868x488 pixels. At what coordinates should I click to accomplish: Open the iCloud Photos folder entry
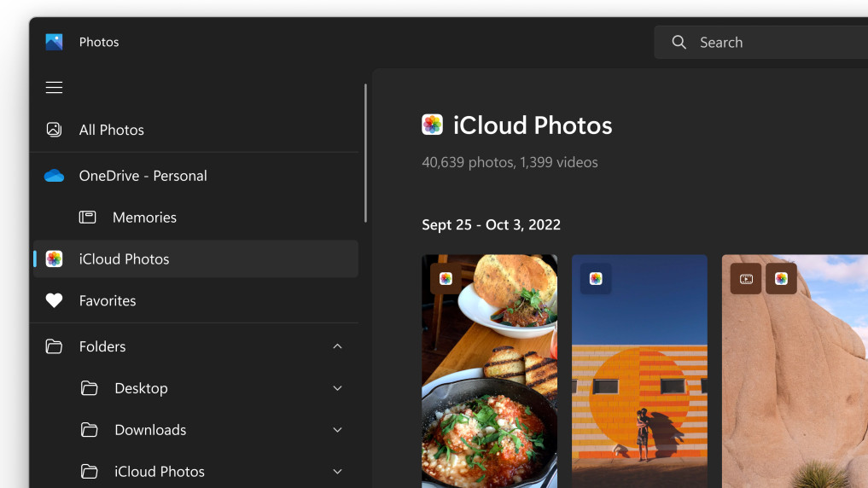pyautogui.click(x=195, y=472)
